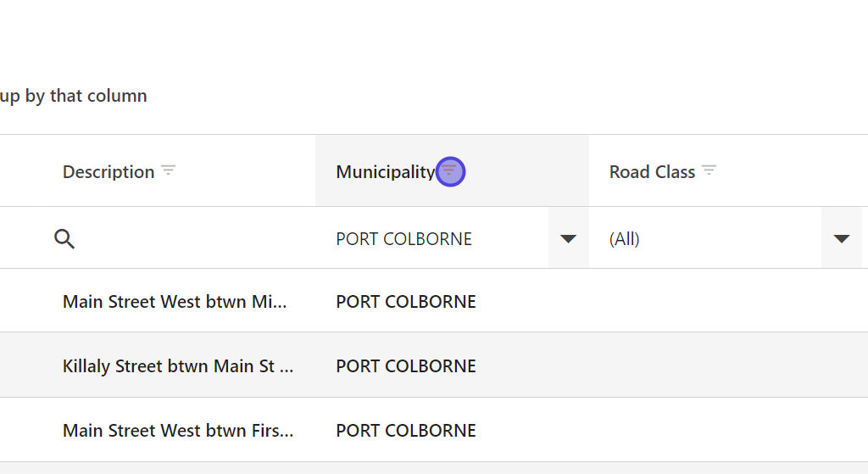Open the Description column filter icon
This screenshot has width=868, height=474.
tap(169, 170)
